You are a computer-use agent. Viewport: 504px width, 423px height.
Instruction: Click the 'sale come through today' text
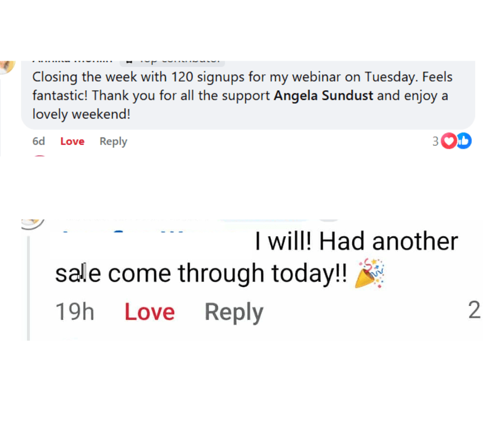[x=204, y=274]
